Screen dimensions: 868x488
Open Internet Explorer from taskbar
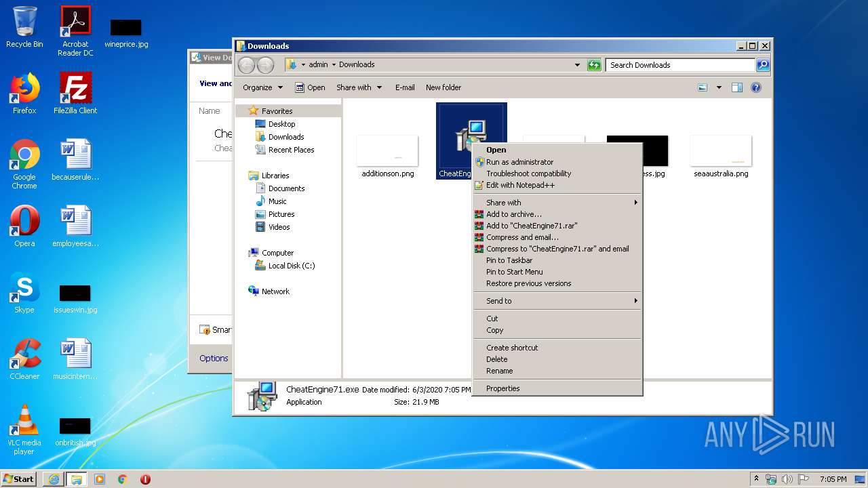[x=54, y=479]
